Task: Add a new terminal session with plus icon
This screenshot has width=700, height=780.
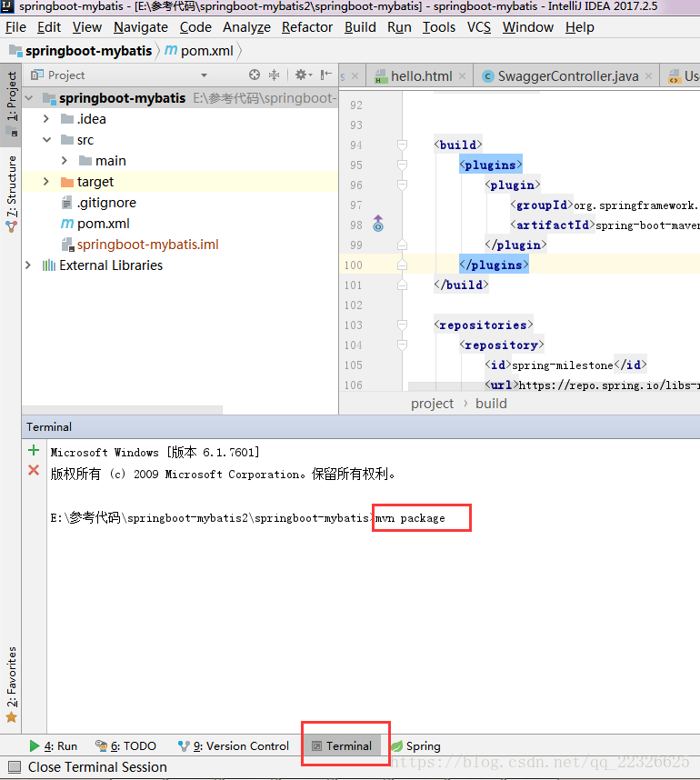Action: 34,450
